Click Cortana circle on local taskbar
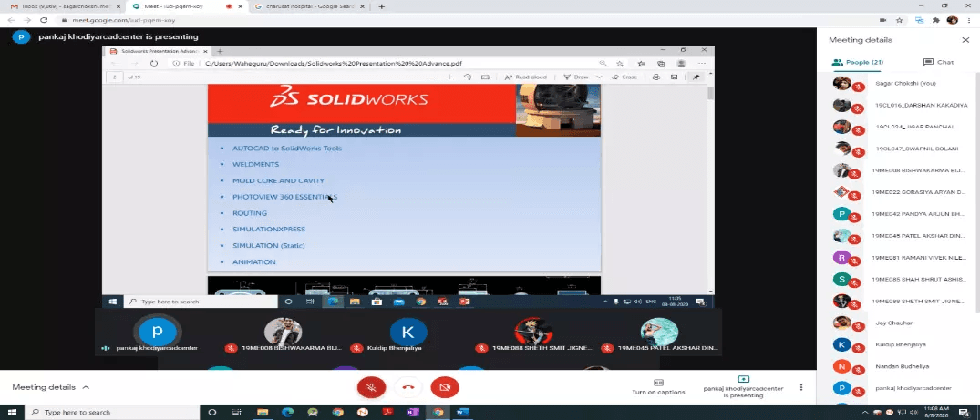 (x=211, y=413)
